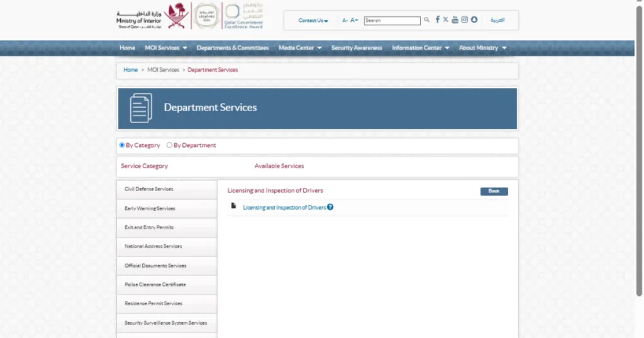Select Exit and Entry Permits category
This screenshot has width=644, height=338.
(167, 227)
